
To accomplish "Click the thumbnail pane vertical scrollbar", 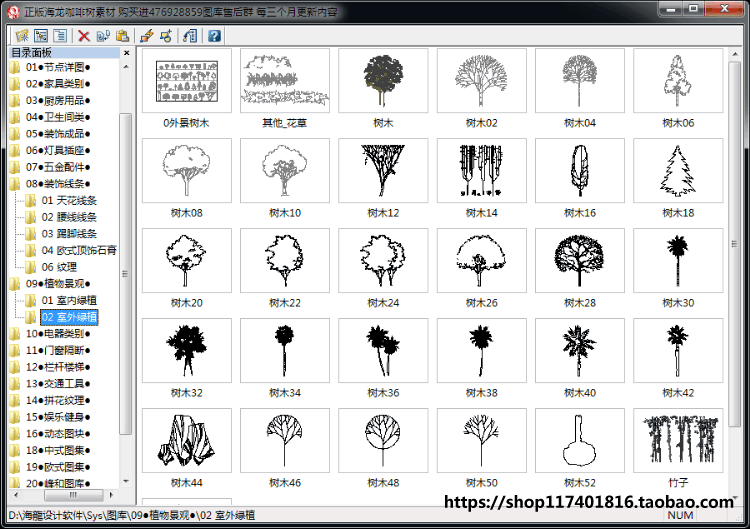I will 734,244.
